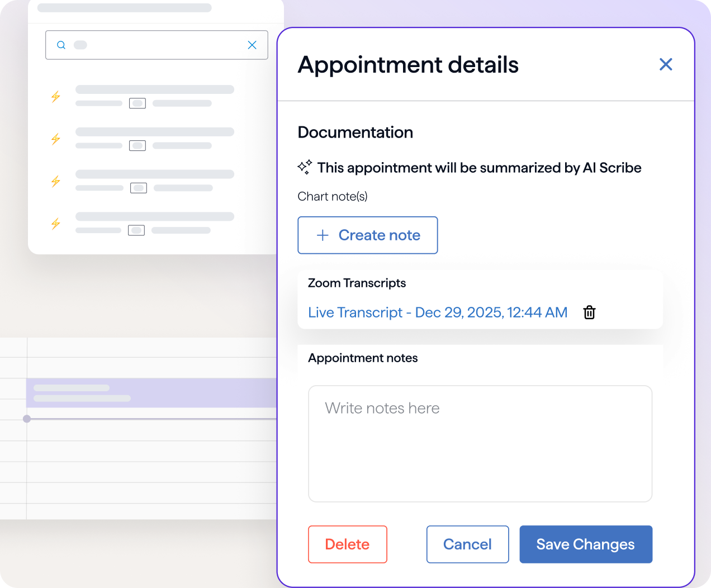Delete the Live Transcript with trash icon
Image resolution: width=711 pixels, height=588 pixels.
click(x=589, y=312)
